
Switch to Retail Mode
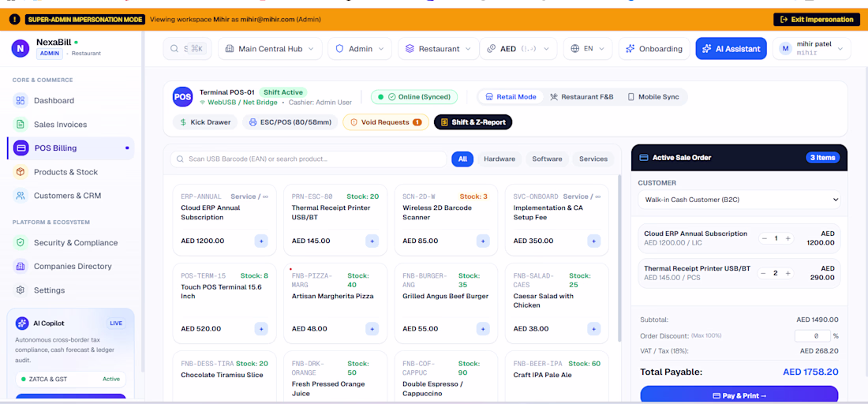coord(511,97)
